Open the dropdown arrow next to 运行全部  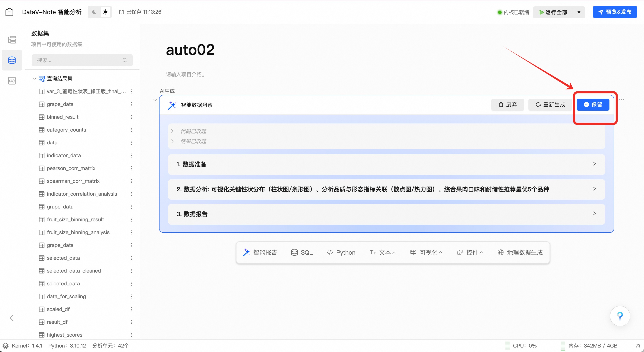(x=579, y=12)
